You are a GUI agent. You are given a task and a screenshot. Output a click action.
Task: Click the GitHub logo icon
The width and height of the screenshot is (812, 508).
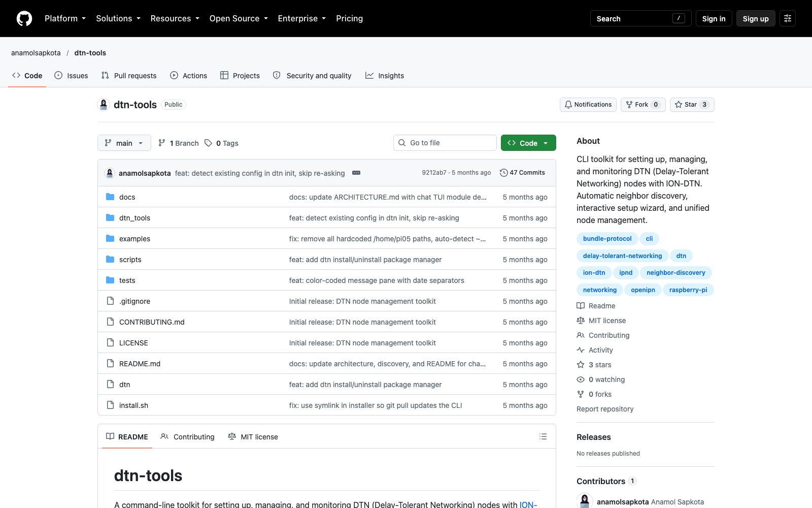(x=24, y=18)
